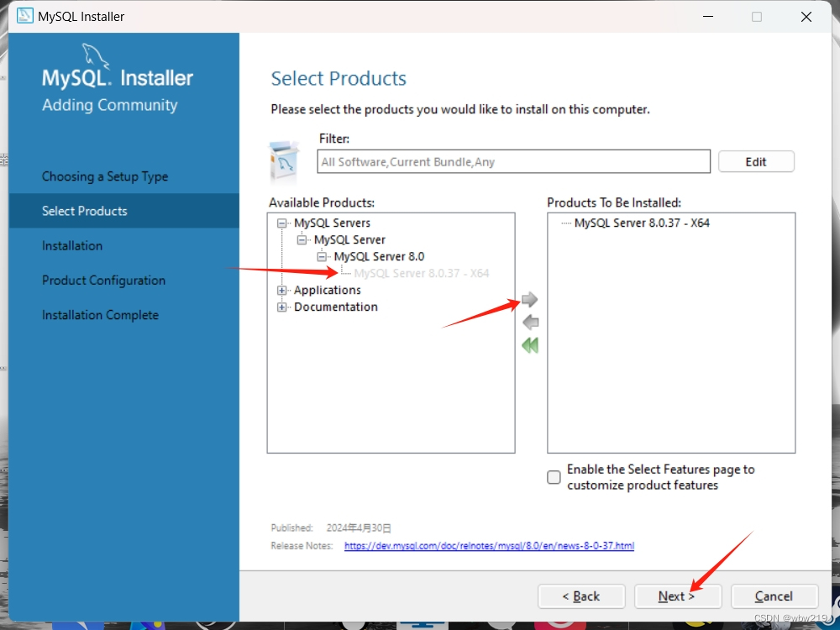Viewport: 840px width, 630px height.
Task: Expand the Applications tree node
Action: 281,291
